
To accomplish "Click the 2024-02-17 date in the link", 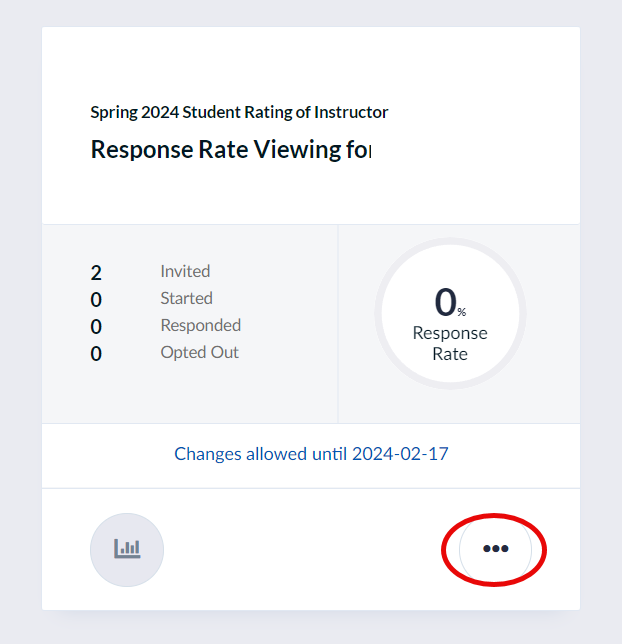I will 400,454.
